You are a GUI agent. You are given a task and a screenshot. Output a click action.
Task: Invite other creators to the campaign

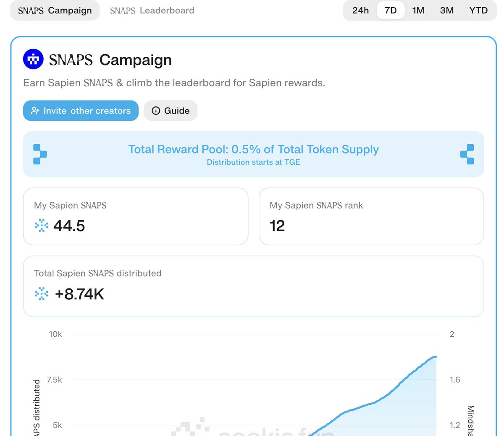tap(81, 111)
